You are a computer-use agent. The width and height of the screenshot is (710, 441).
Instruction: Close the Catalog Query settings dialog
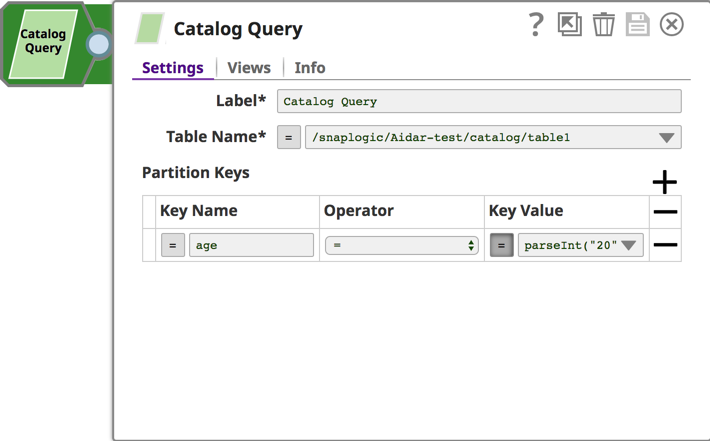coord(672,25)
